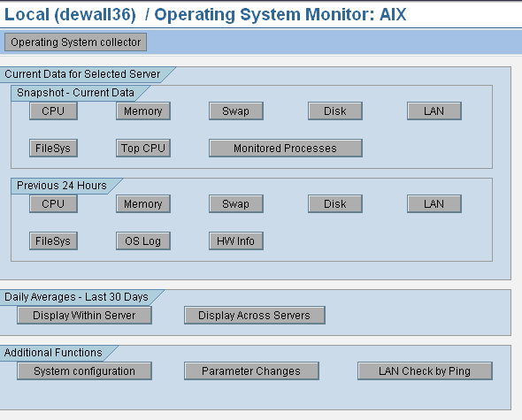Open Memory under Previous 24 Hours
The image size is (522, 420).
143,203
